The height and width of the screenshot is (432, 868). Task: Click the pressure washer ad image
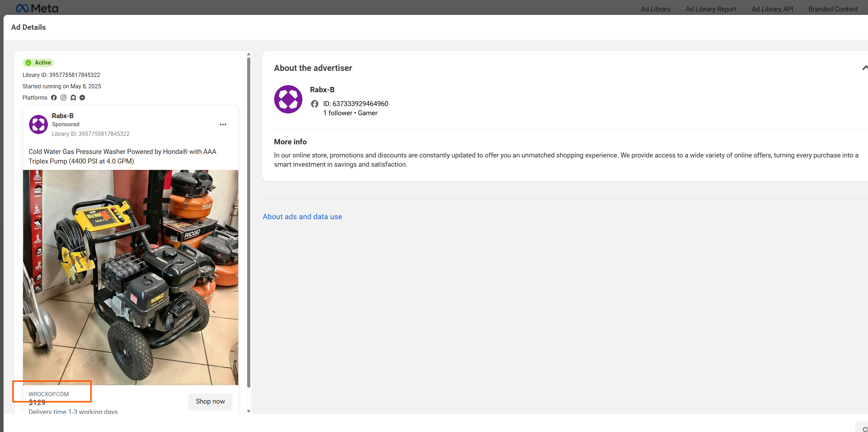130,277
